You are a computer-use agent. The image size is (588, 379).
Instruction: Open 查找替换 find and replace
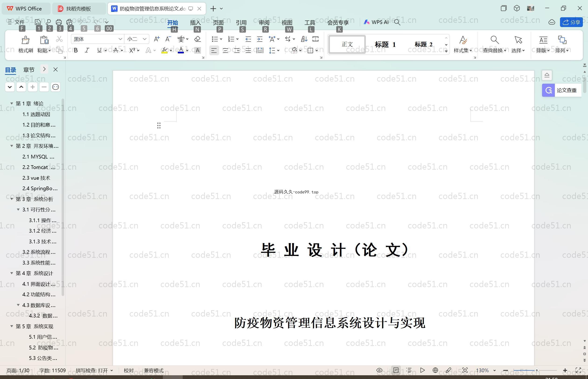[x=494, y=44]
